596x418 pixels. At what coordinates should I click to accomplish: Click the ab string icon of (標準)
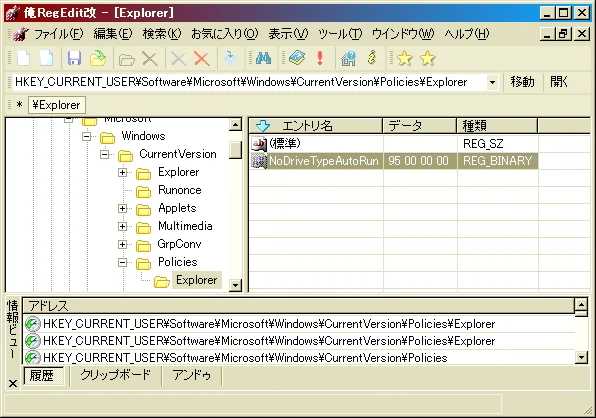coord(259,143)
